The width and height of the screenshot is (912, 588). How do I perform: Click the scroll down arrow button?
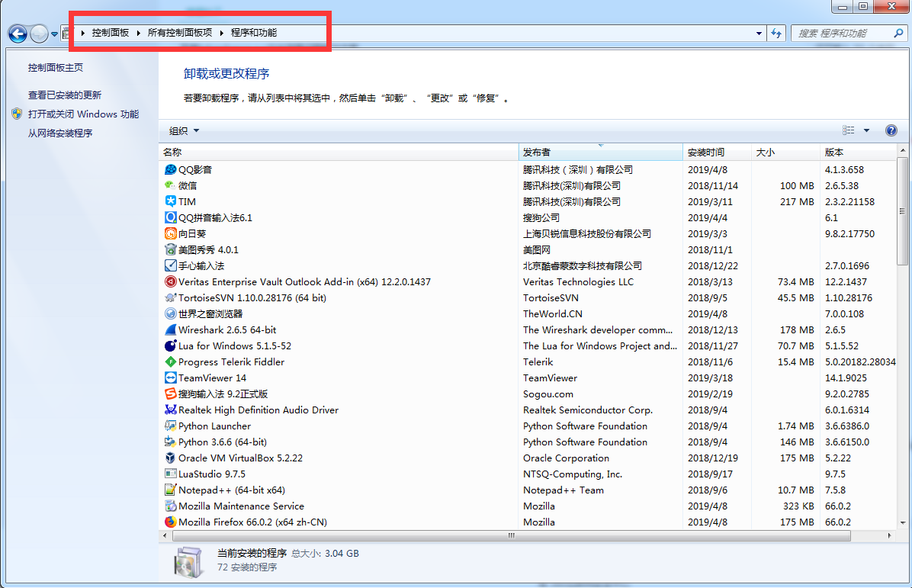click(903, 523)
